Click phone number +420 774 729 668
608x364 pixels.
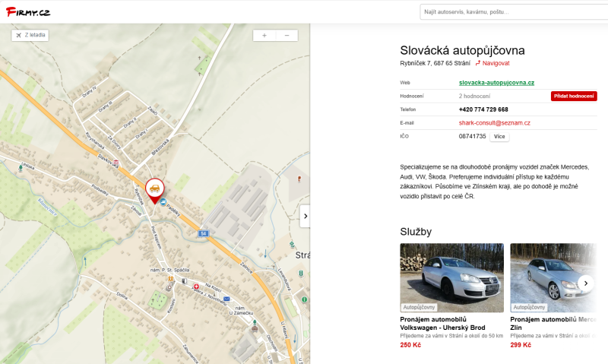[x=483, y=109]
